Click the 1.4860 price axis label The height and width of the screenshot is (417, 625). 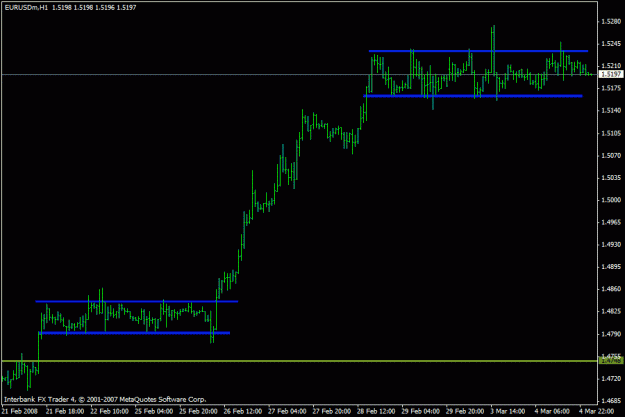[611, 289]
